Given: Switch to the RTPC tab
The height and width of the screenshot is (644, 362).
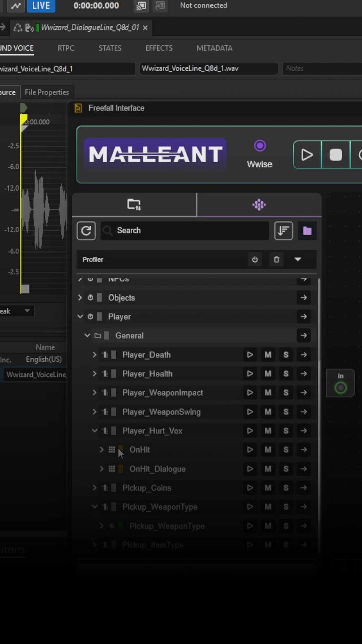Looking at the screenshot, I should click(x=66, y=48).
